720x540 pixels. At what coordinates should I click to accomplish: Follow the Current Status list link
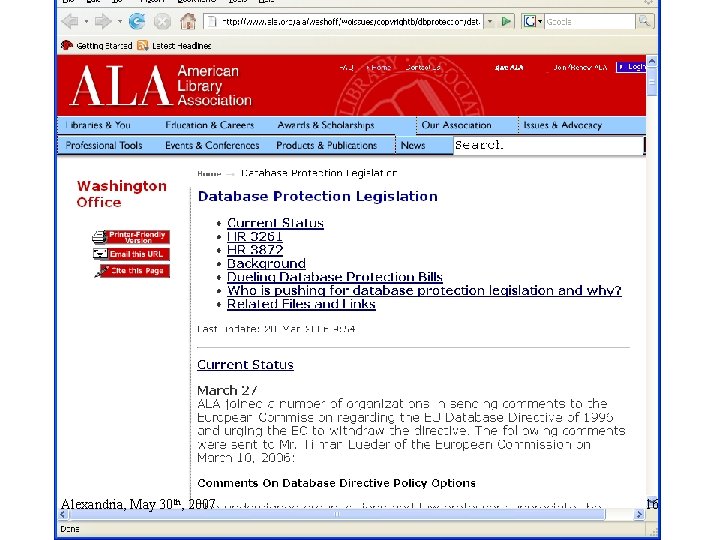(275, 223)
